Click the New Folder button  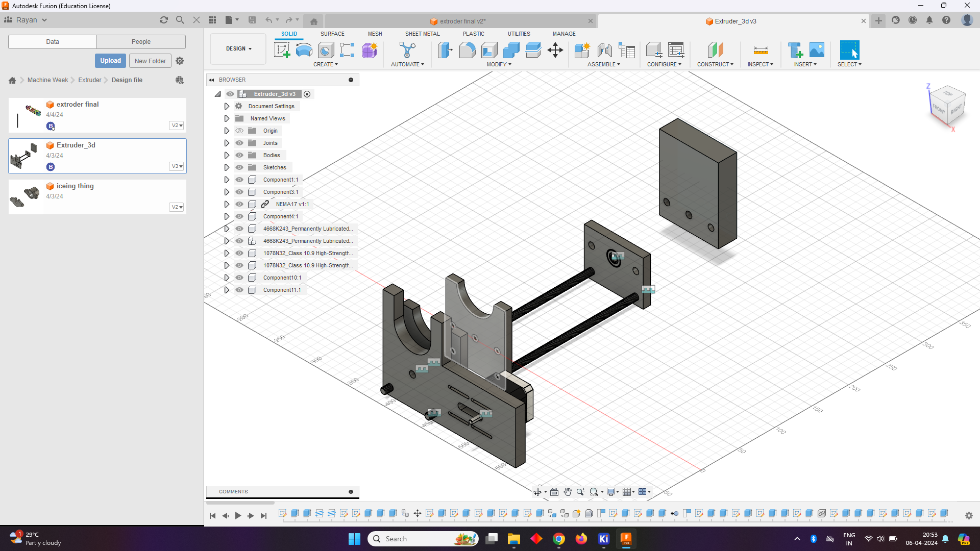point(150,61)
